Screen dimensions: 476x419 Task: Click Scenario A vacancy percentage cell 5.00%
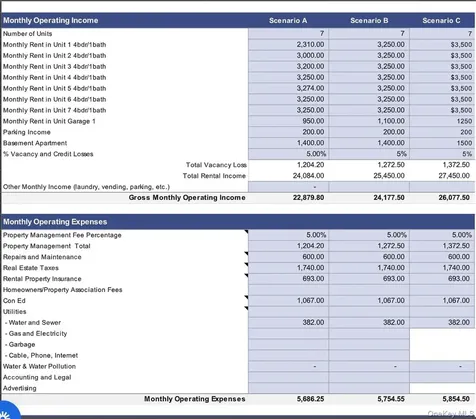pos(288,154)
